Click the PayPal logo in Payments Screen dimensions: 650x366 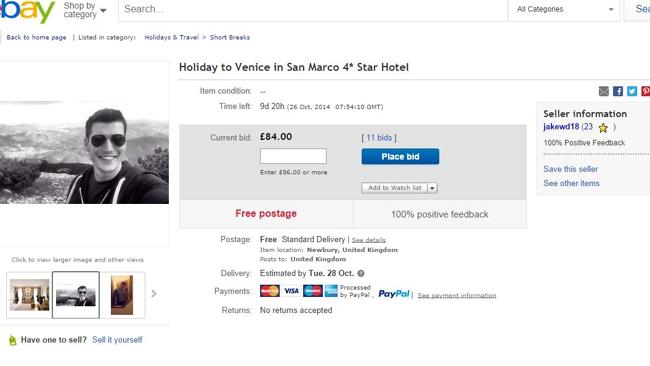coord(393,294)
